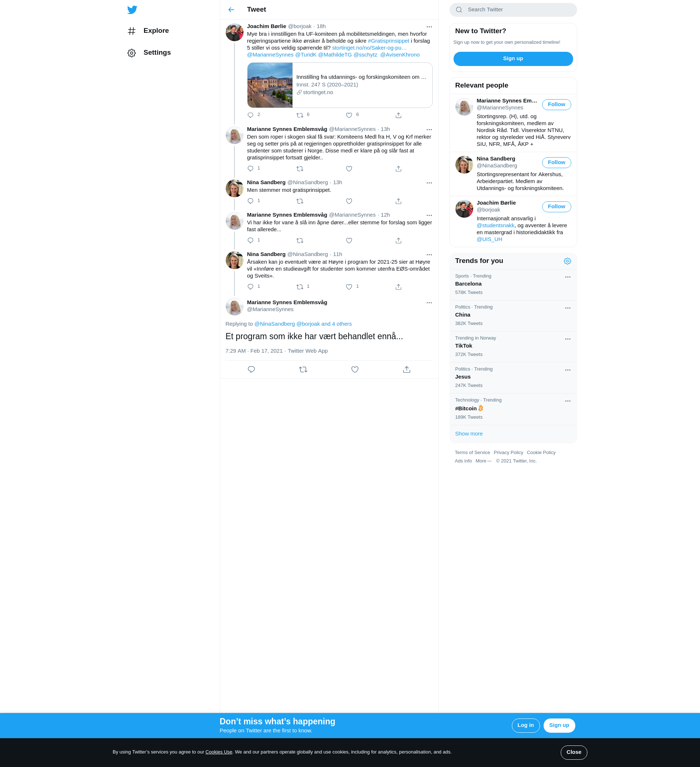The width and height of the screenshot is (700, 767).
Task: Open more options on Joachim Børlie's tweet
Action: pyautogui.click(x=429, y=27)
